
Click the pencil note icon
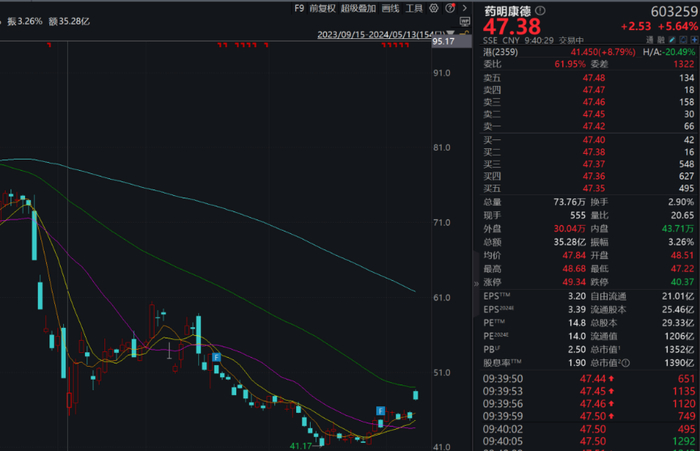672,40
